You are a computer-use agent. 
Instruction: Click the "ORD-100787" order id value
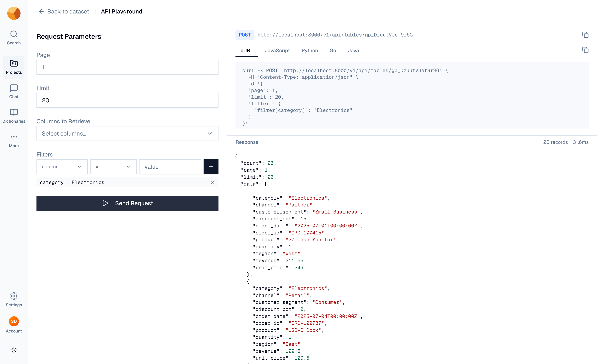(306, 323)
